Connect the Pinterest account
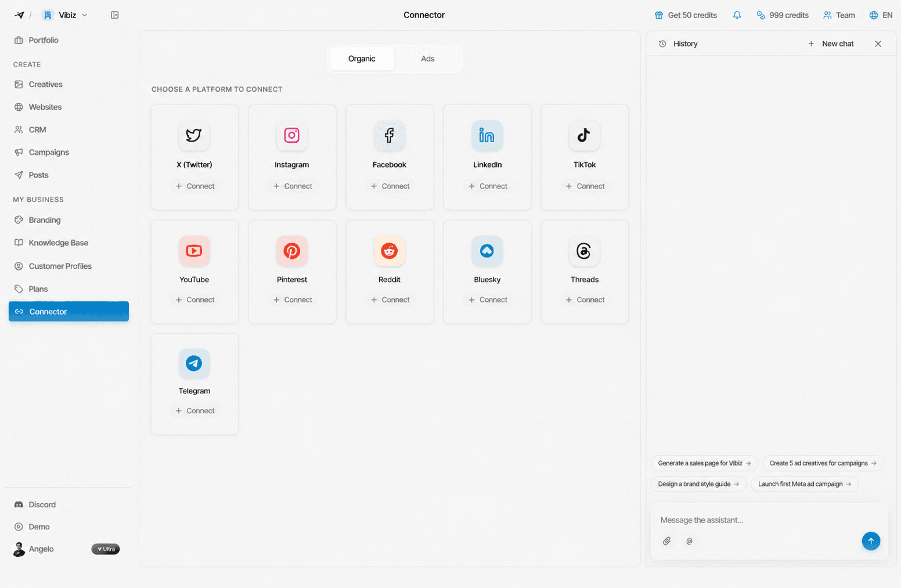 pyautogui.click(x=292, y=300)
